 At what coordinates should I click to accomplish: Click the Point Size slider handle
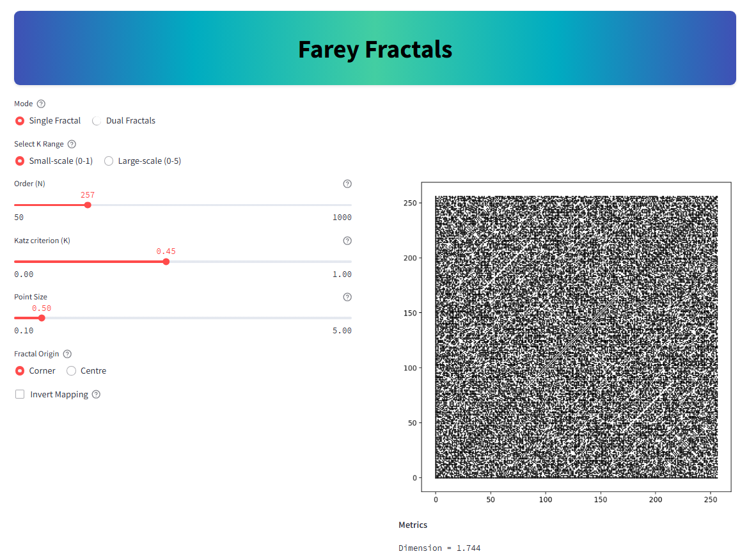pos(42,318)
